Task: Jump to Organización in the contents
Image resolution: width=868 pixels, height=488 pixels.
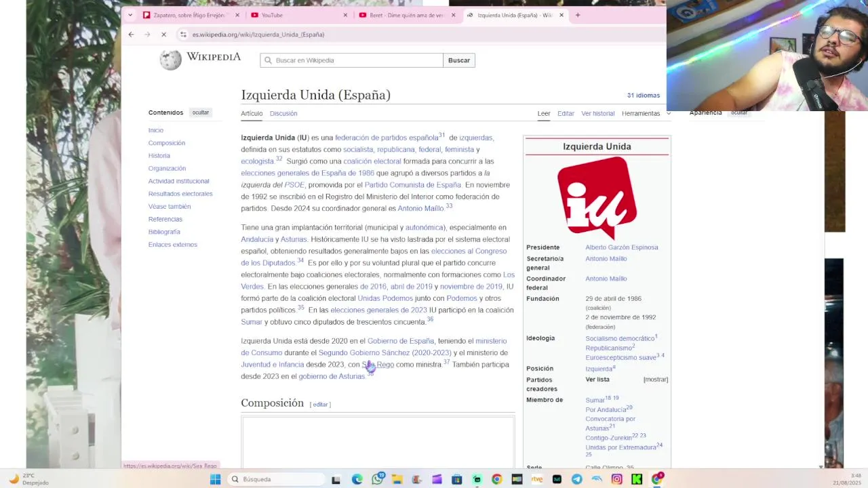Action: coord(167,168)
